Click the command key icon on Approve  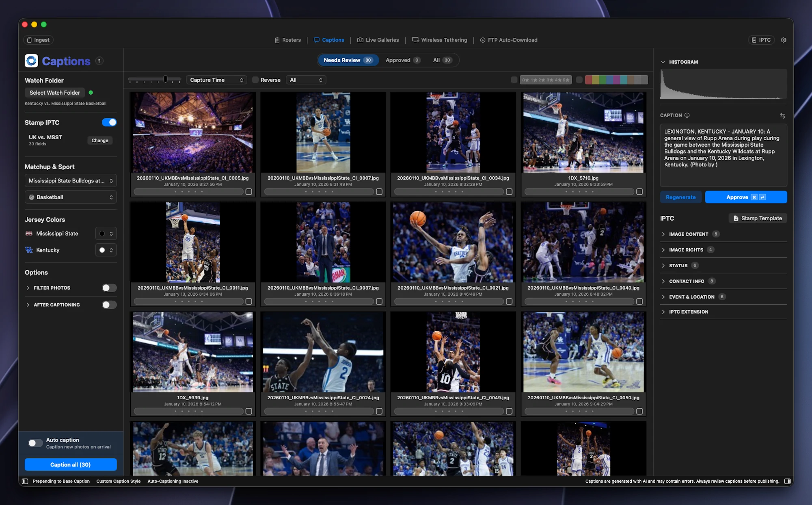pos(754,197)
